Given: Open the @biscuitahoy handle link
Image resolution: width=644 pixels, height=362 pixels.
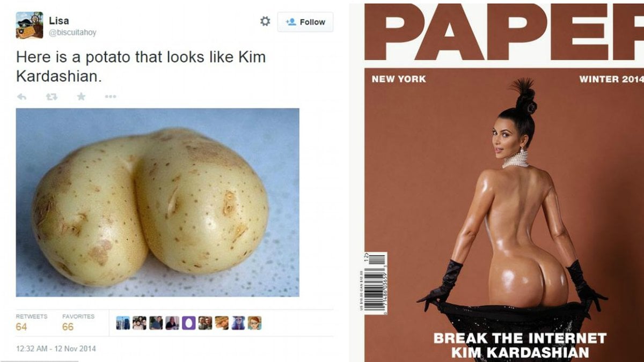Looking at the screenshot, I should tap(73, 33).
